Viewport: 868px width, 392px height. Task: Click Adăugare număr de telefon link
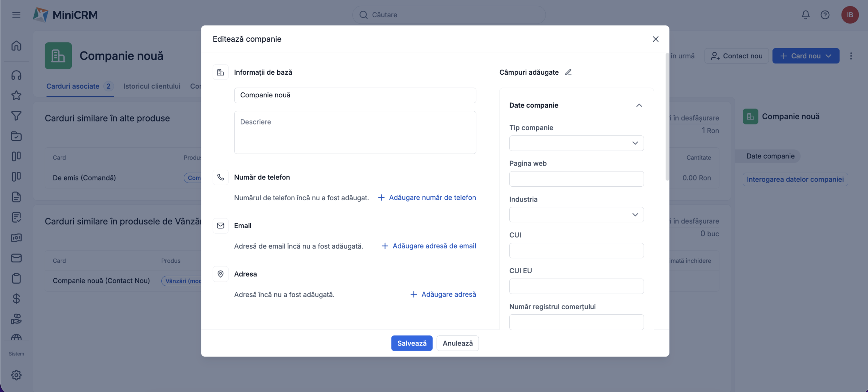click(x=427, y=198)
